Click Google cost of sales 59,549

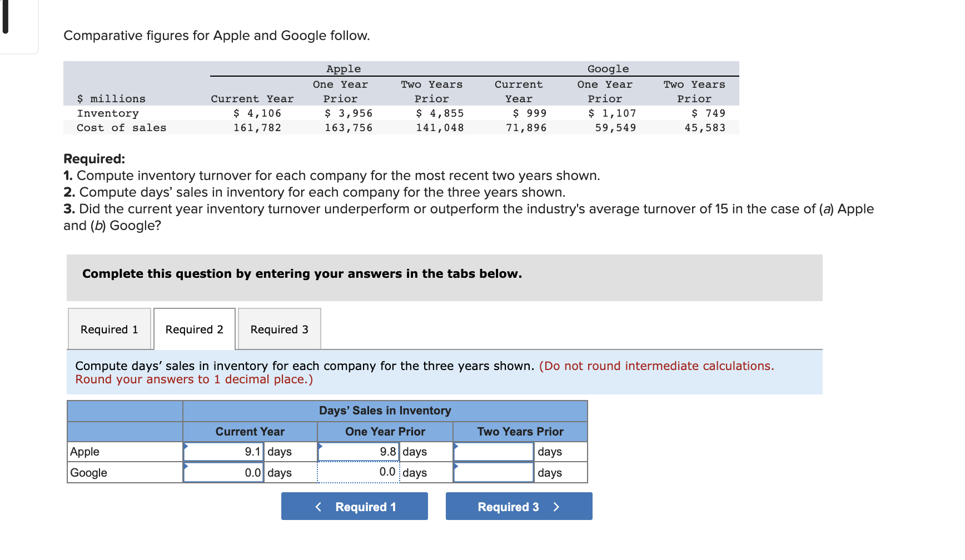click(x=615, y=128)
